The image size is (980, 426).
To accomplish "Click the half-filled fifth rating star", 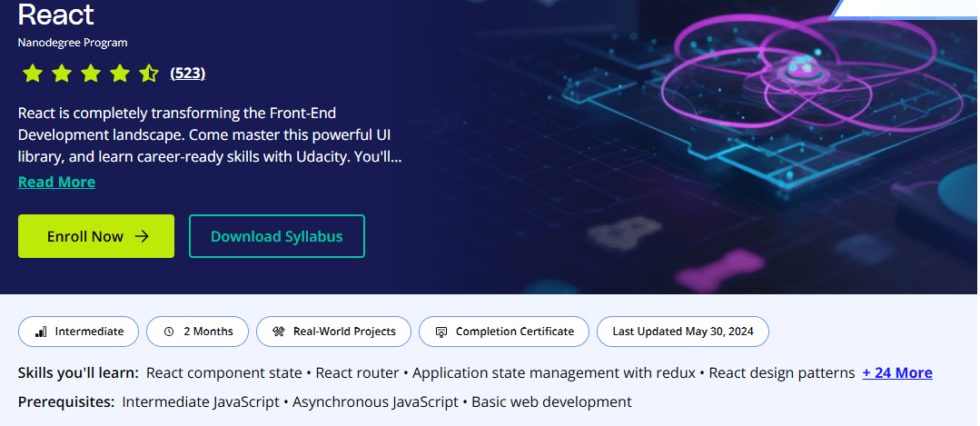I will [149, 74].
